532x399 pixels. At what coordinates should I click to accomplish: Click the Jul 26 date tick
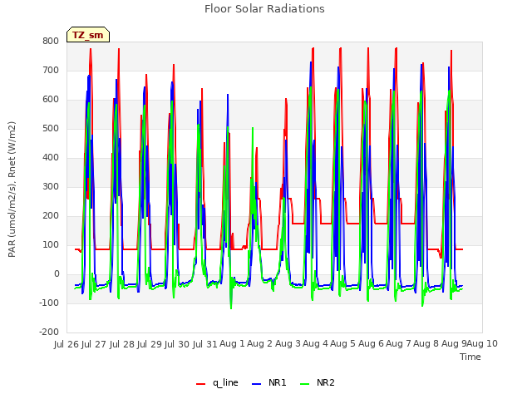66,344
